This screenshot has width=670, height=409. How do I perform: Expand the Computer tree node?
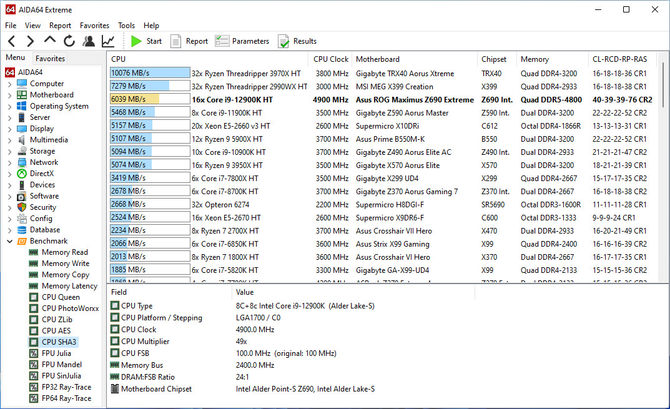(x=9, y=84)
